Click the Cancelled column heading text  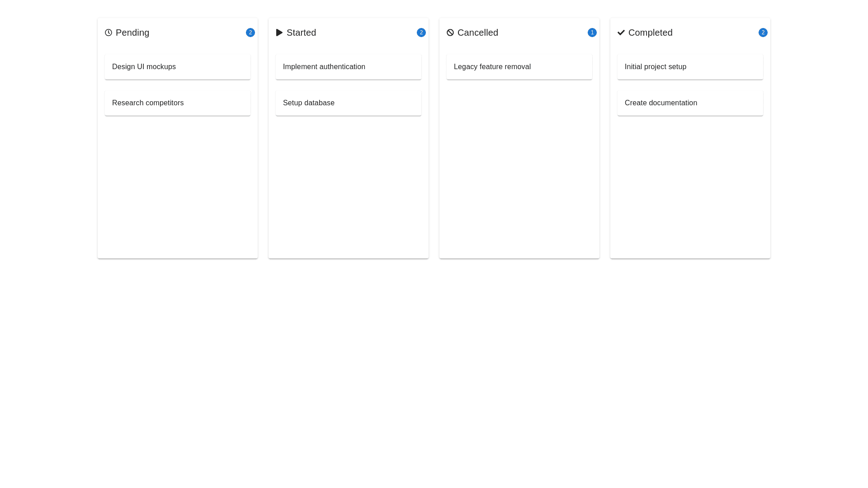coord(477,33)
